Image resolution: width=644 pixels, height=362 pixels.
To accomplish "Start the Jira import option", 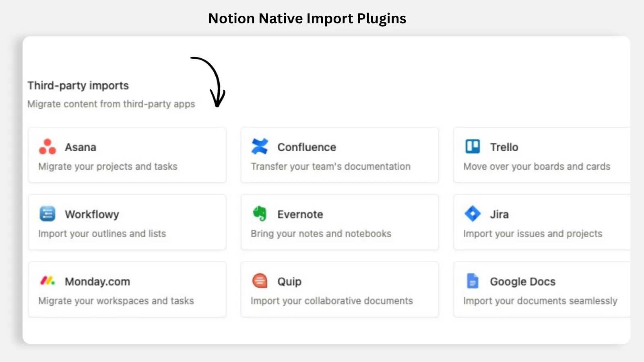I will 542,222.
